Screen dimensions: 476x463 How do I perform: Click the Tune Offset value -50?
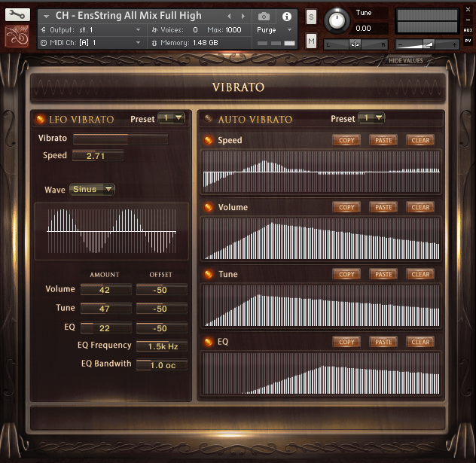click(161, 309)
